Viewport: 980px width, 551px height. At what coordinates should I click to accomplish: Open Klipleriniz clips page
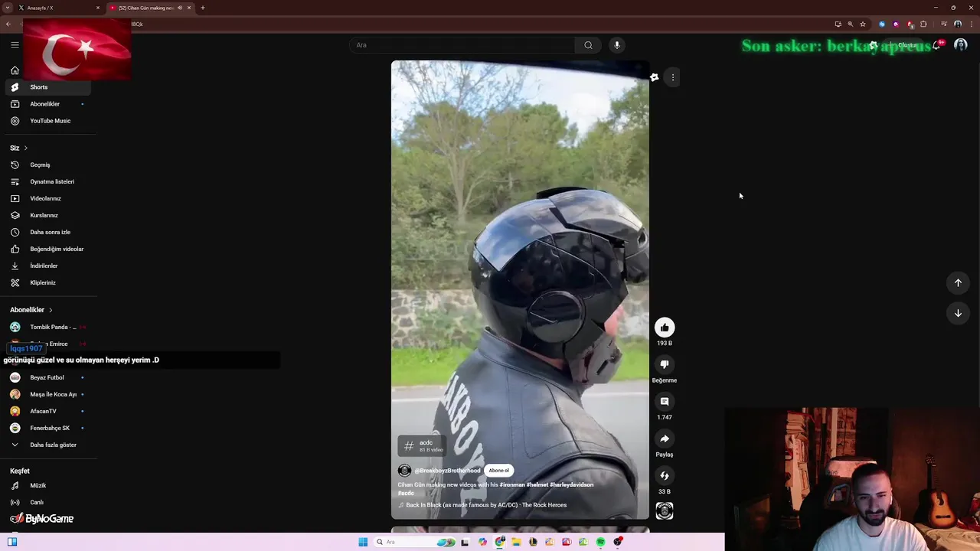tap(48, 282)
